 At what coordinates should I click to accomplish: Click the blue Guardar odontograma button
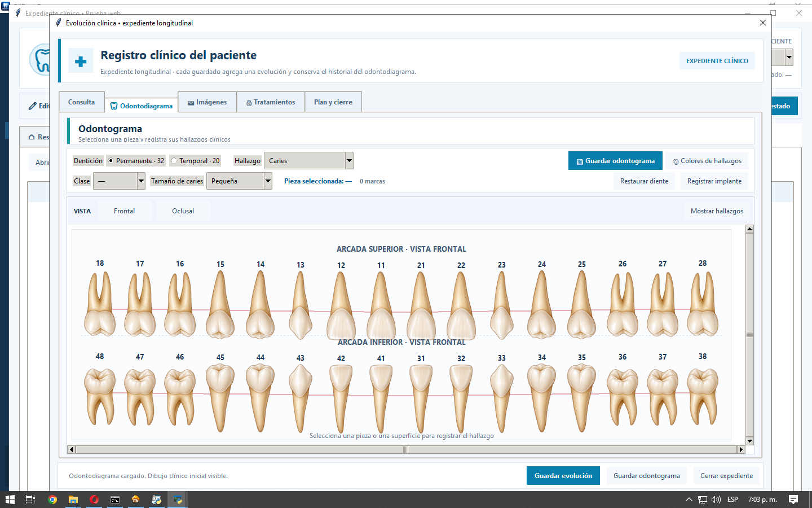point(616,161)
